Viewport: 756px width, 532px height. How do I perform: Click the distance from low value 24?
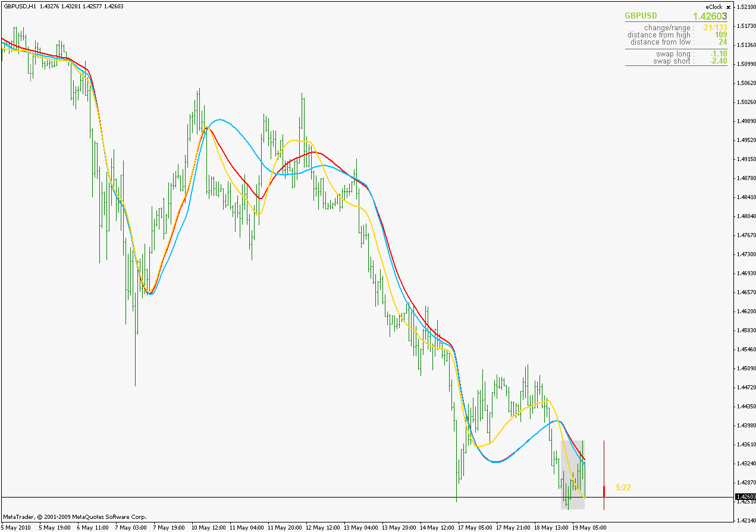723,42
